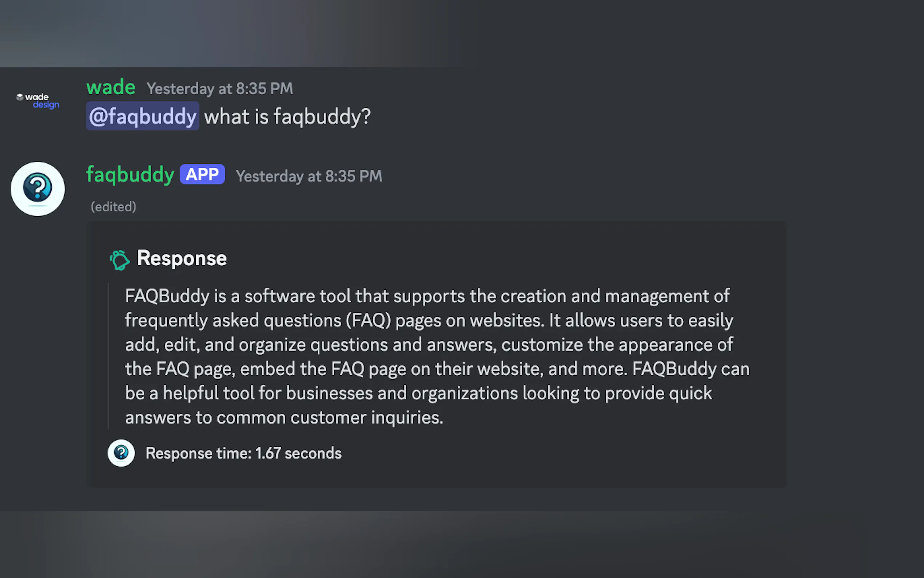Image resolution: width=924 pixels, height=578 pixels.
Task: Click the green bell icon beside Response
Action: click(x=120, y=260)
